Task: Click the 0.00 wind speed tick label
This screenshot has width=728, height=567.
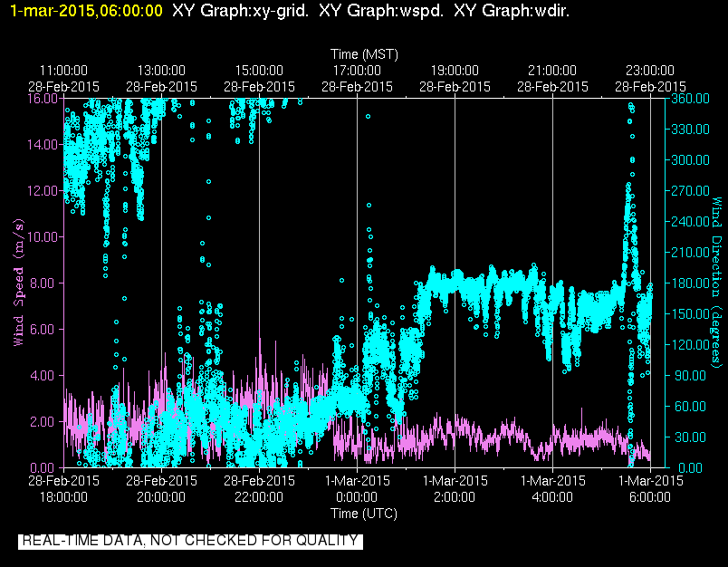Action: click(45, 467)
